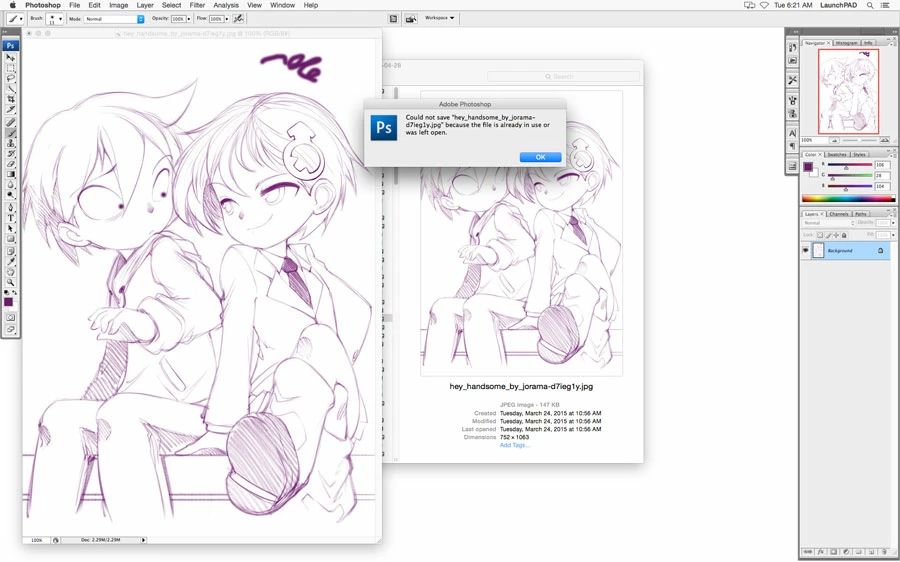
Task: Hide the Background layer with eye icon
Action: point(805,251)
